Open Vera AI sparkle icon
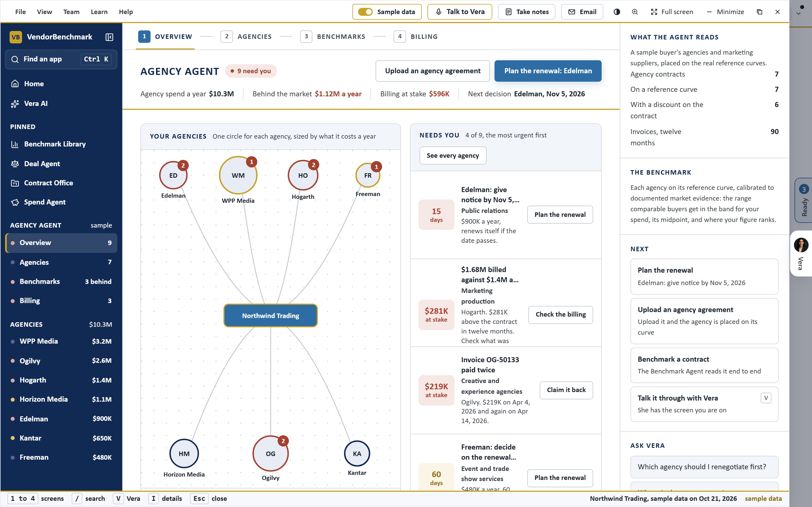Image resolution: width=812 pixels, height=507 pixels. [x=15, y=104]
